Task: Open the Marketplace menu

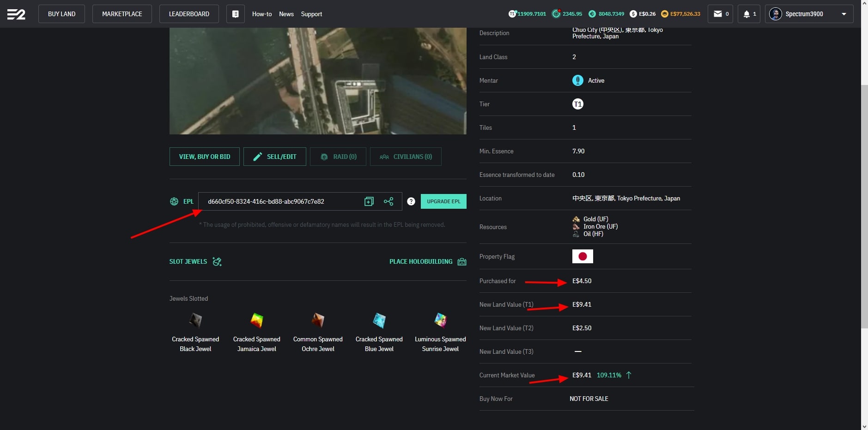Action: point(122,14)
